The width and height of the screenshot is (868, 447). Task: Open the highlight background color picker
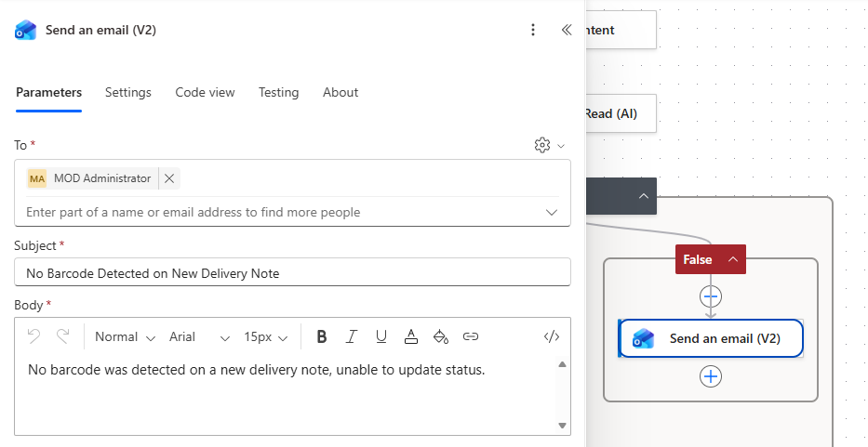tap(441, 336)
